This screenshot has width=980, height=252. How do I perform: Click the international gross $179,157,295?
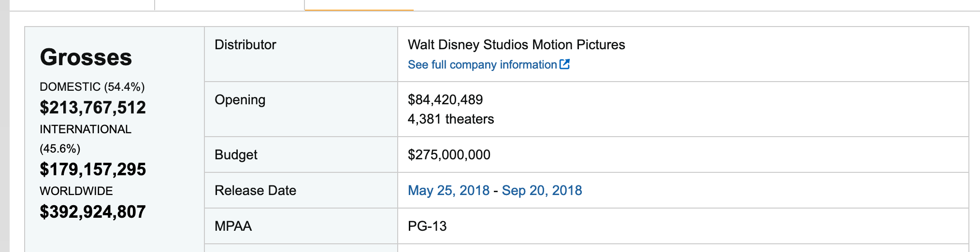pyautogui.click(x=93, y=169)
